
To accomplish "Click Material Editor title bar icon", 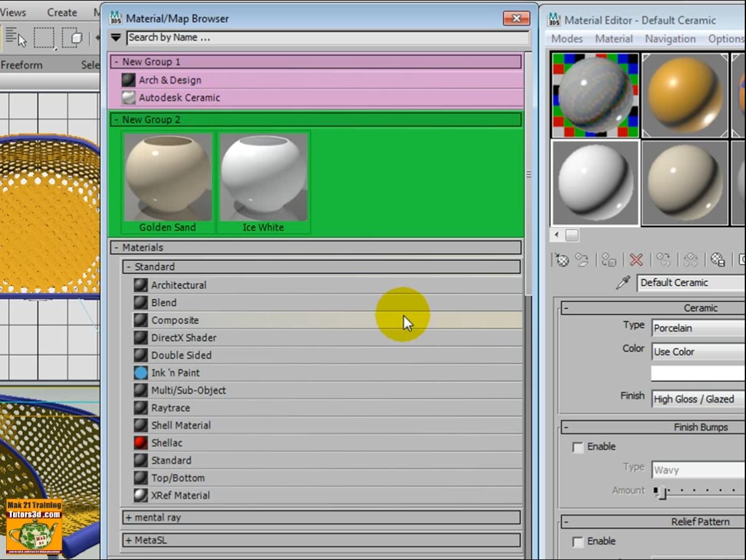I will tap(554, 19).
